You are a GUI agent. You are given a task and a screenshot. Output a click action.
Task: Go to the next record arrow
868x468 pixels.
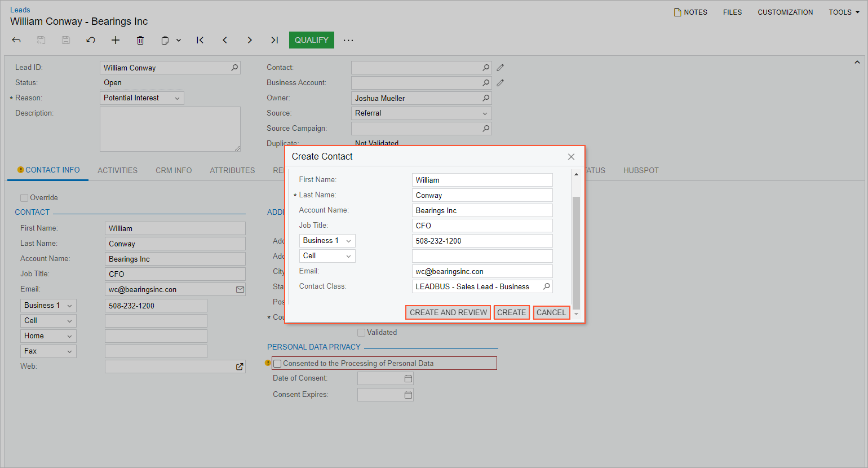click(x=250, y=40)
